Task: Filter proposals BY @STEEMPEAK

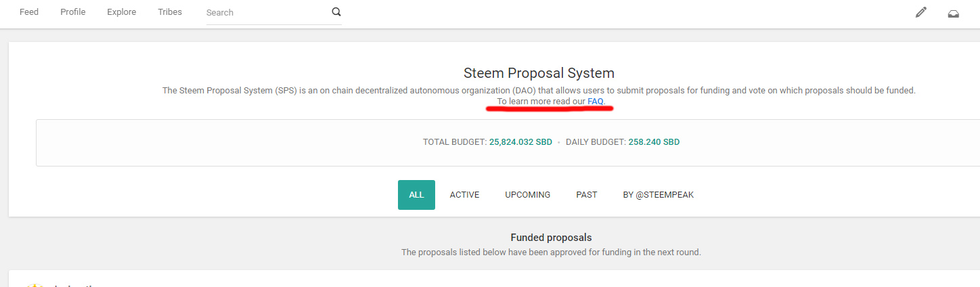Action: (x=659, y=195)
